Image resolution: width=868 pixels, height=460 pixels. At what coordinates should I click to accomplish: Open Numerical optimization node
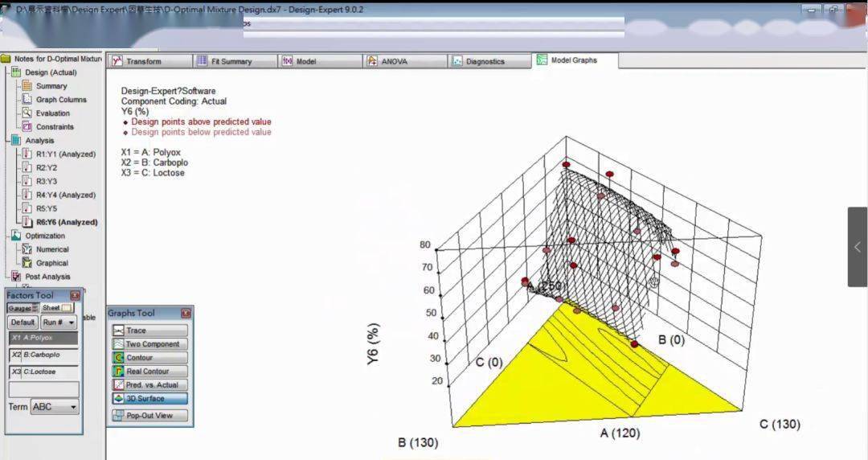[x=51, y=249]
